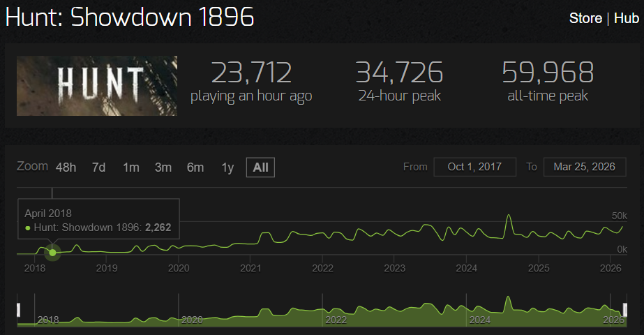644x335 pixels.
Task: Set chart zoom to 3m
Action: (163, 167)
